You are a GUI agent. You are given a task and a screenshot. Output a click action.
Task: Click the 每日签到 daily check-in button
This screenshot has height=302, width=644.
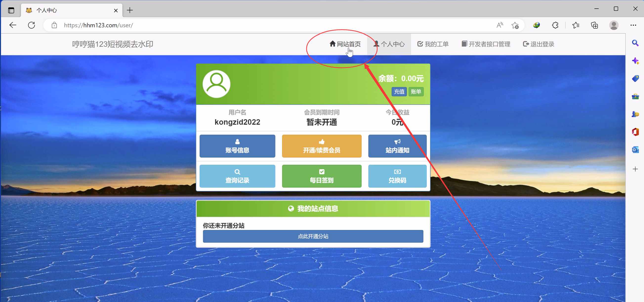(321, 176)
